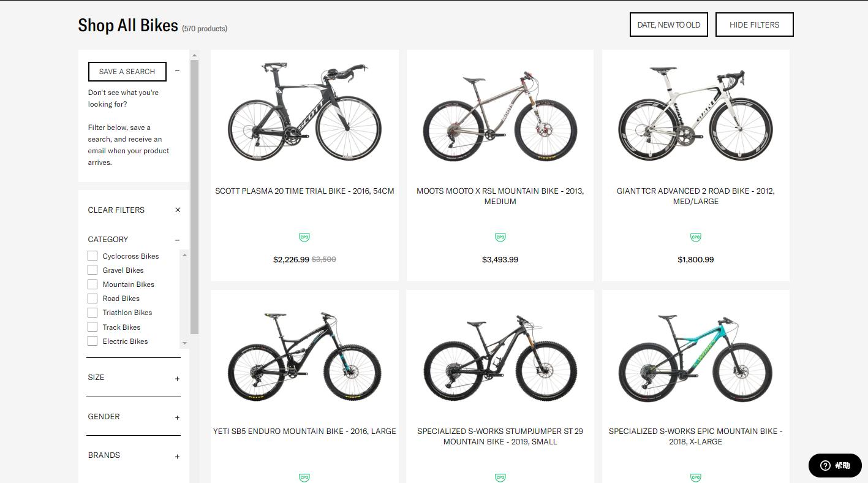Open Yeti SB5 Enduro Mountain Bike title link
Image resolution: width=868 pixels, height=483 pixels.
tap(304, 432)
